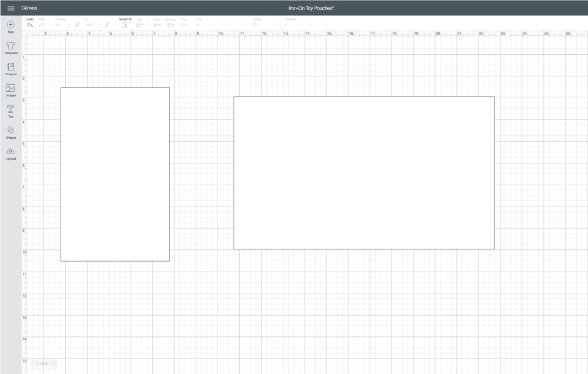Click the Linetype color swatch

coord(77,25)
